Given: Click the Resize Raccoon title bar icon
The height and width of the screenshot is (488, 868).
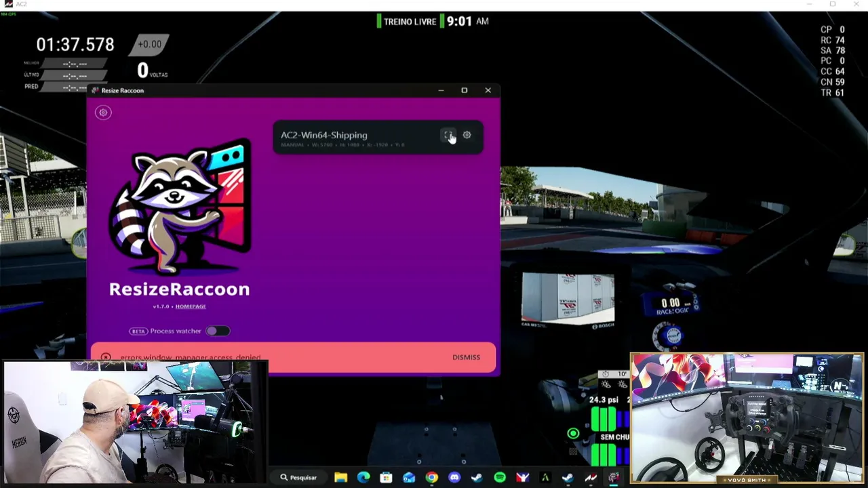Looking at the screenshot, I should pos(95,90).
